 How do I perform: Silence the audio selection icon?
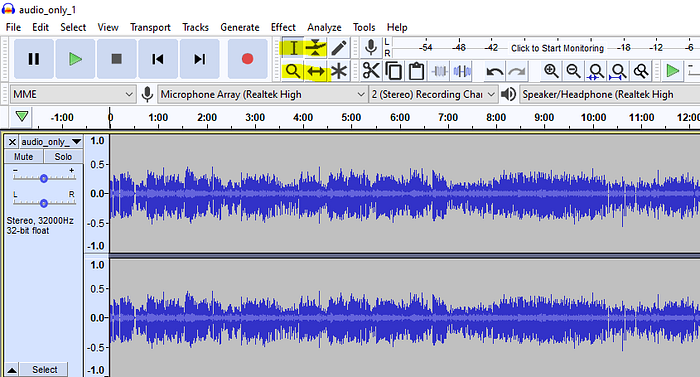(x=462, y=71)
